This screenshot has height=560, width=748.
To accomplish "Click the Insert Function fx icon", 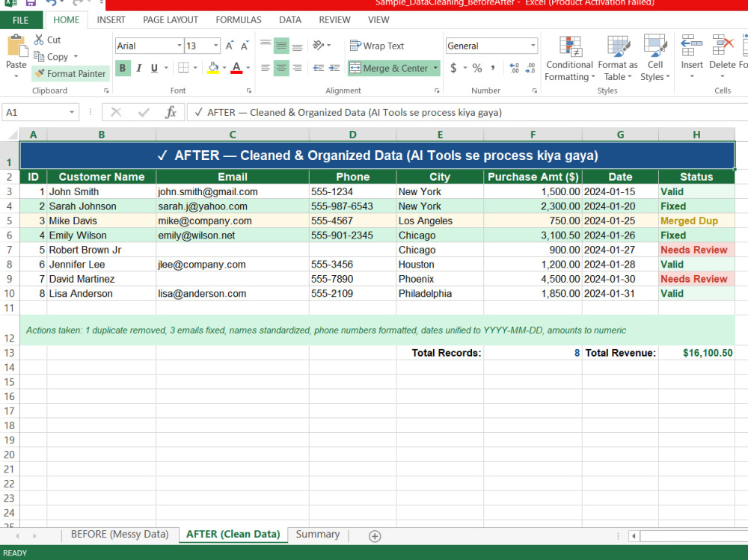I will click(x=171, y=113).
